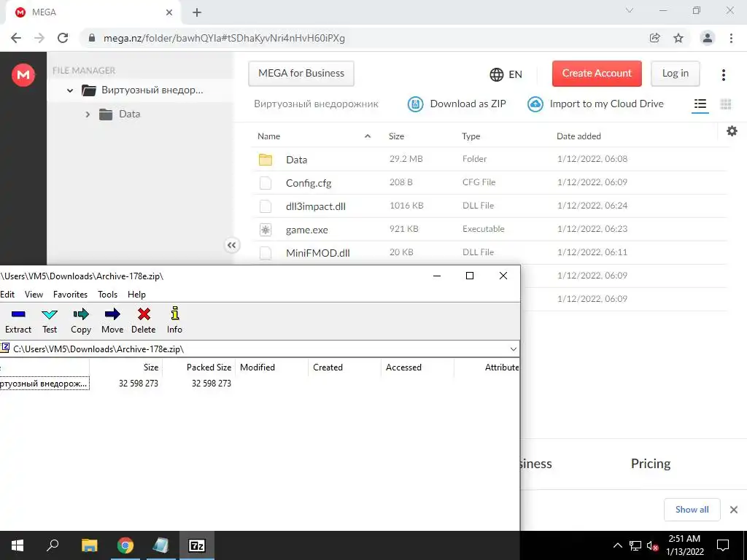
Task: Click the browser address bar URL
Action: pos(225,38)
